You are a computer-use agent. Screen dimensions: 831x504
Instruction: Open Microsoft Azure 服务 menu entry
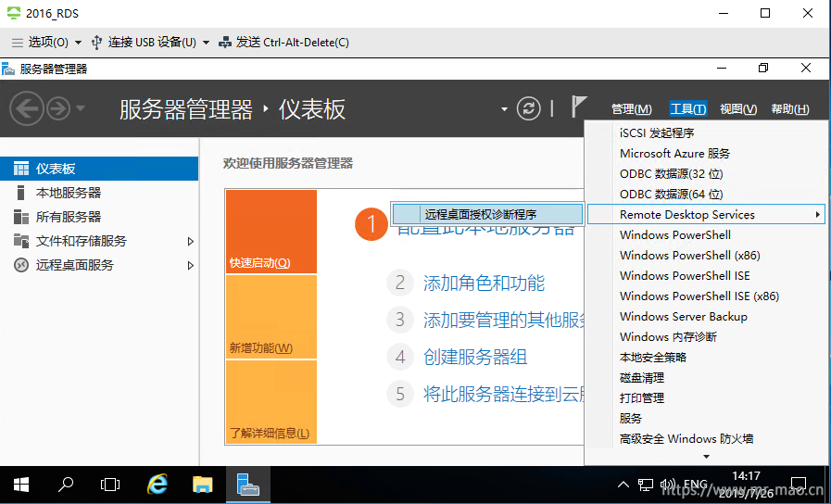(x=674, y=153)
